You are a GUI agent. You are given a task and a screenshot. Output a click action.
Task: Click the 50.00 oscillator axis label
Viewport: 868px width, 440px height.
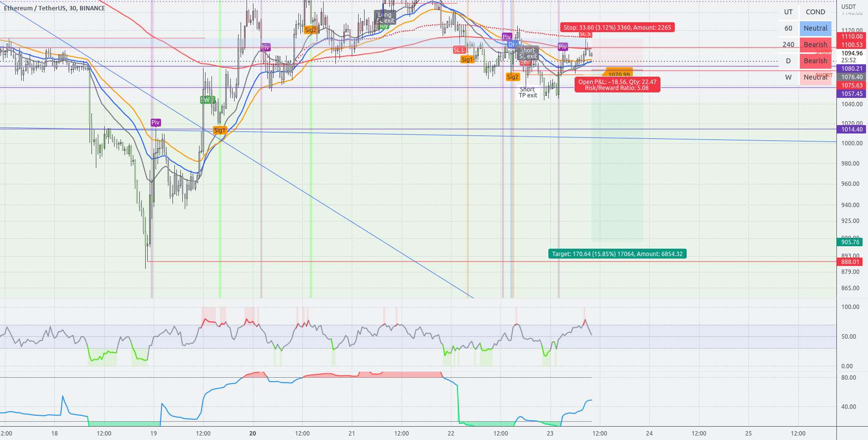(849, 337)
